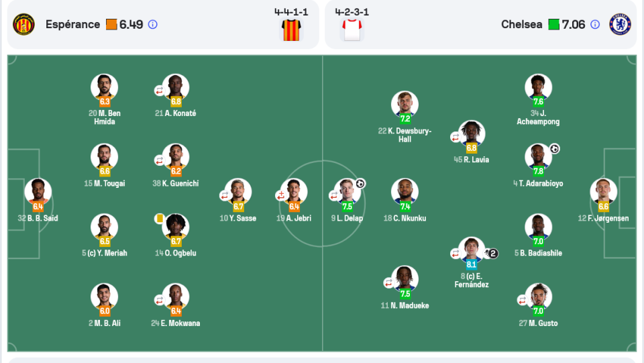Click the Chelsea club crest icon

[x=620, y=24]
